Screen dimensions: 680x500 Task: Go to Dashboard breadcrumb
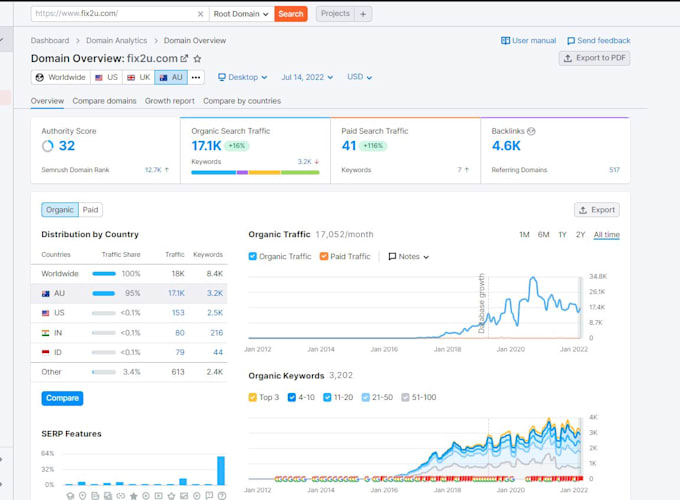click(x=50, y=41)
